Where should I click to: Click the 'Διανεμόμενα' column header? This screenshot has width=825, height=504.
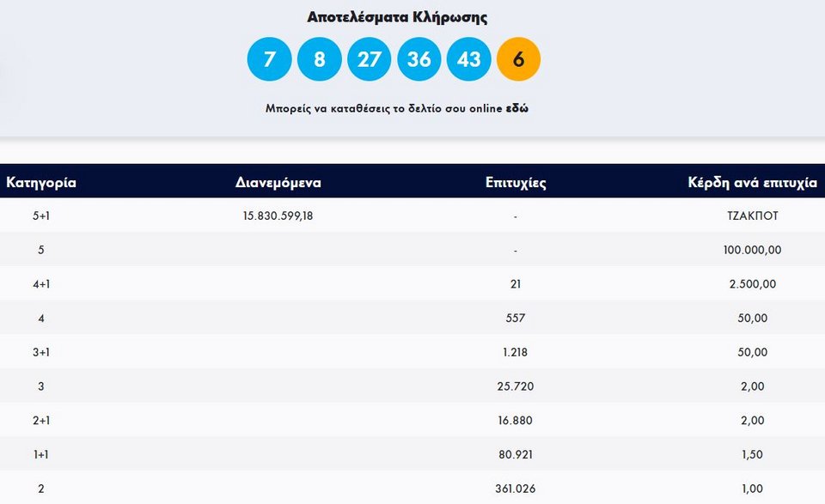278,182
